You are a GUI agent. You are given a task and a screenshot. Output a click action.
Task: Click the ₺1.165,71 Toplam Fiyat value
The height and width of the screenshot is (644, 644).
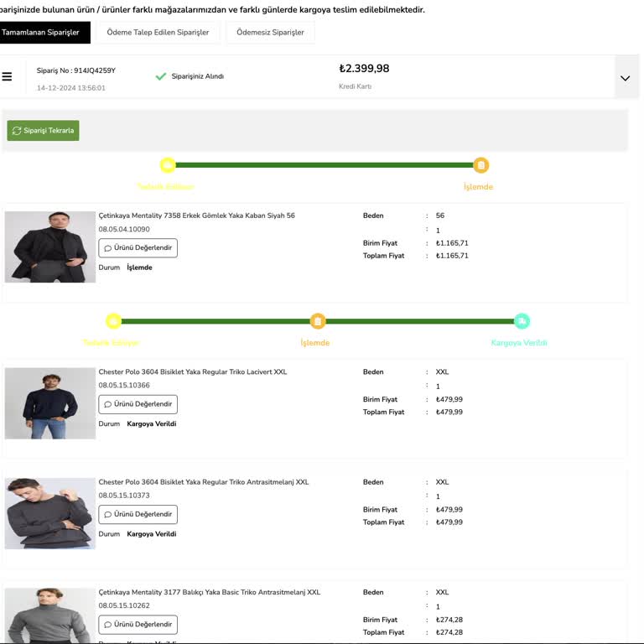tap(452, 256)
